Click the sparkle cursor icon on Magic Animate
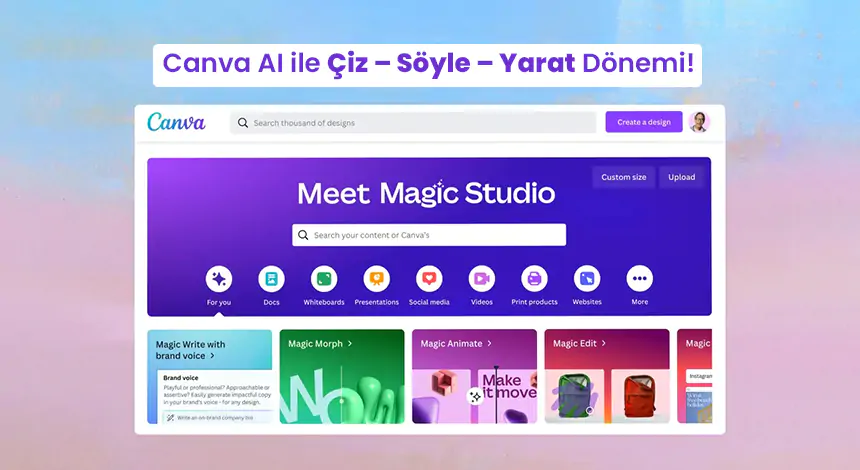 pos(475,396)
